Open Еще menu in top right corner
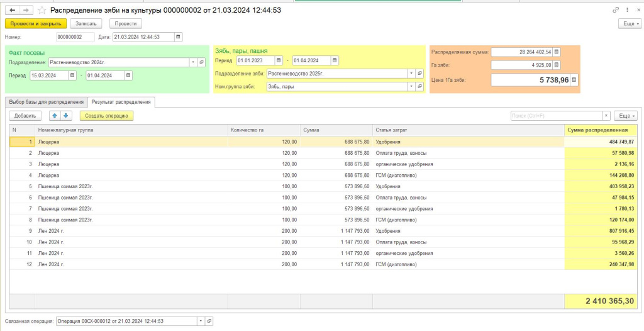Screen dimensions: 644x331 pyautogui.click(x=630, y=23)
